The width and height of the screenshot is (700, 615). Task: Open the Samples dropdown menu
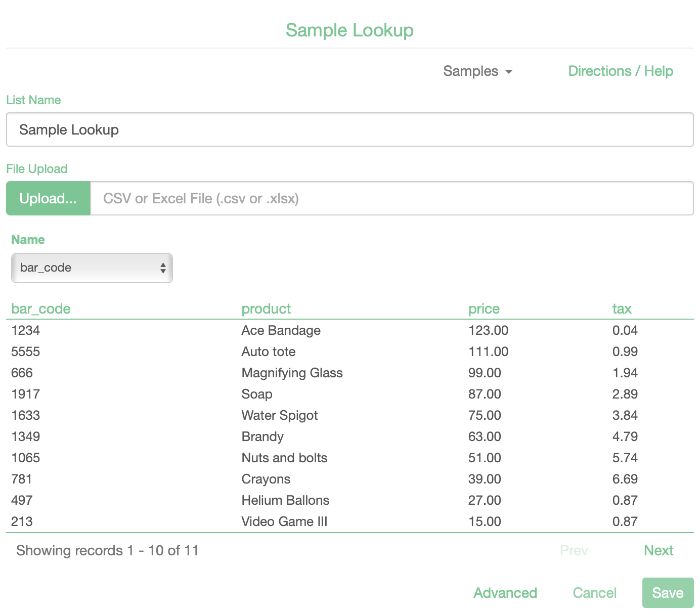pos(477,71)
